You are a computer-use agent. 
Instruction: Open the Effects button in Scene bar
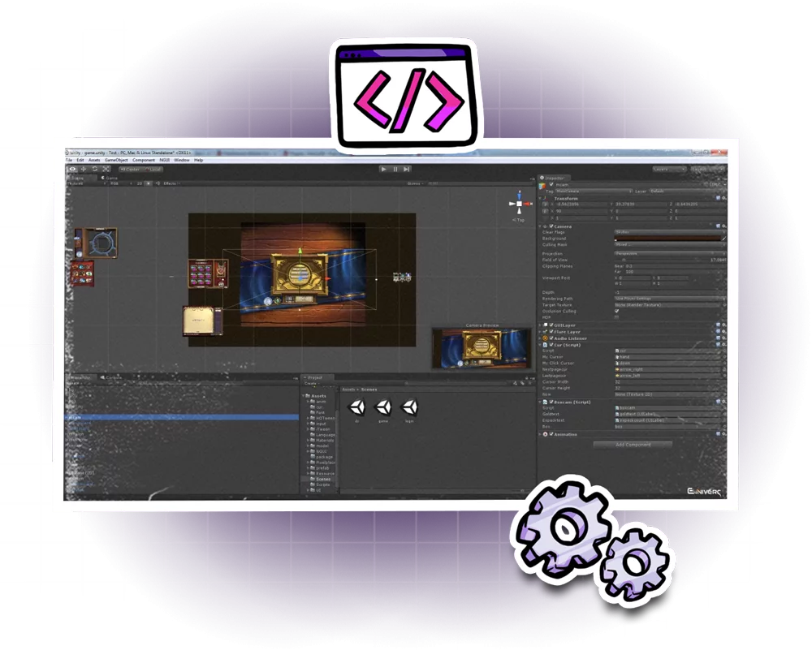coord(171,183)
